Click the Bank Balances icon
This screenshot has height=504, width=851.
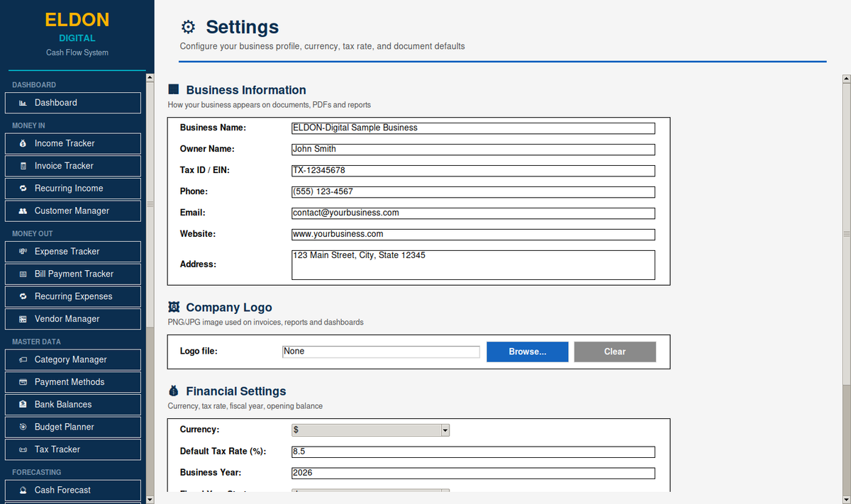(23, 405)
